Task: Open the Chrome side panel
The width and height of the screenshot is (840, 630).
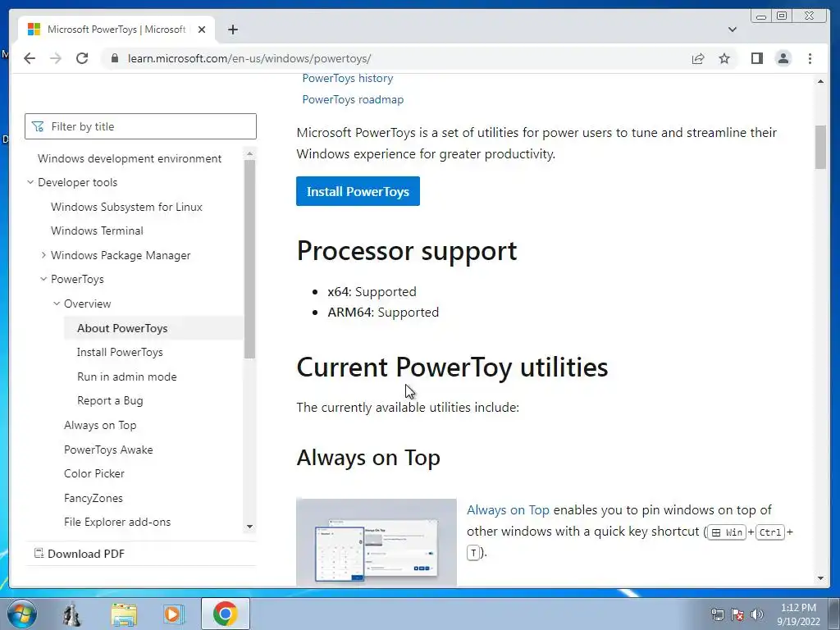Action: (756, 58)
